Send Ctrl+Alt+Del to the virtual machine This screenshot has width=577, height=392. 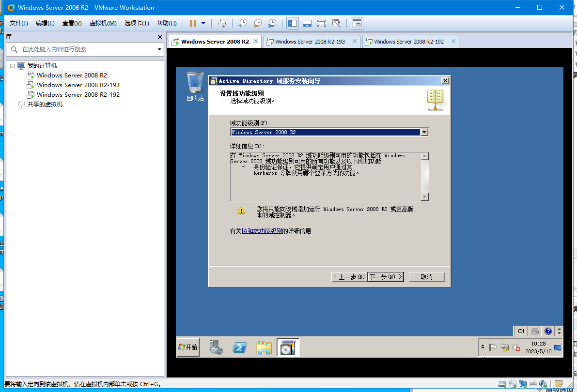point(222,23)
